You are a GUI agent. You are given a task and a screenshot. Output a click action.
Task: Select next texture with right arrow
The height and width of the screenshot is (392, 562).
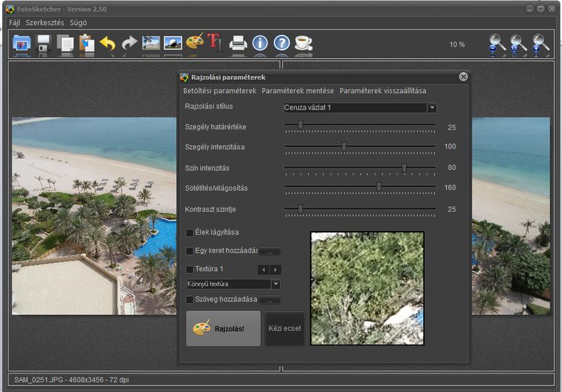(275, 269)
